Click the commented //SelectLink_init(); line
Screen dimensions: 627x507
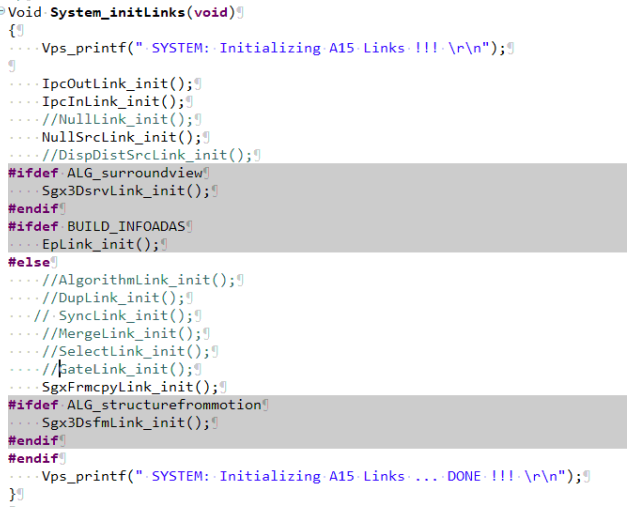click(126, 351)
